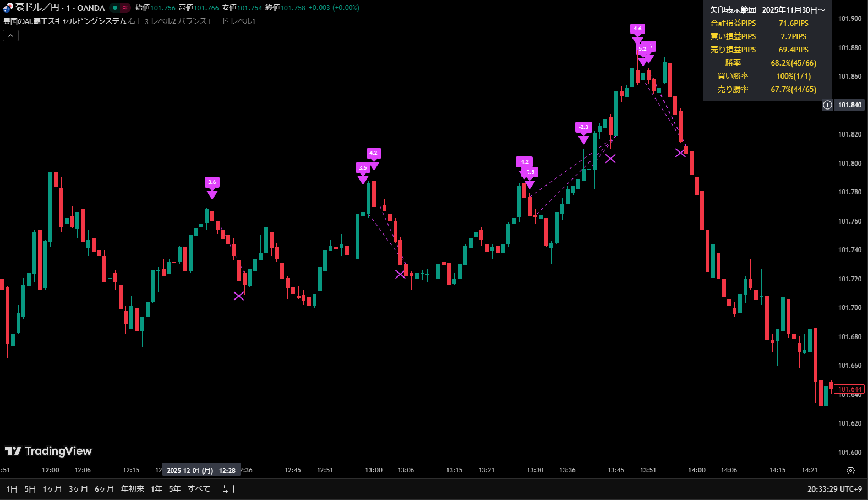Screen dimensions: 868x500
Task: Click the 安値 101.754 low value
Action: pos(242,8)
